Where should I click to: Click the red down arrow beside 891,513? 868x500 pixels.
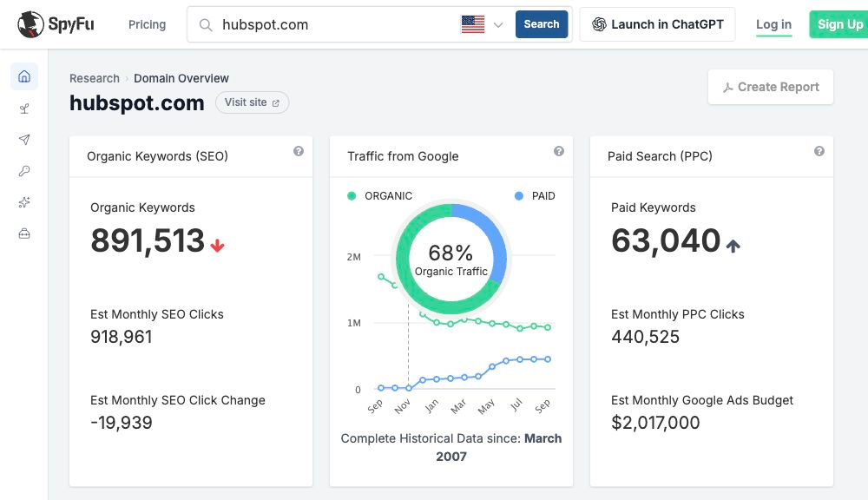pyautogui.click(x=217, y=246)
